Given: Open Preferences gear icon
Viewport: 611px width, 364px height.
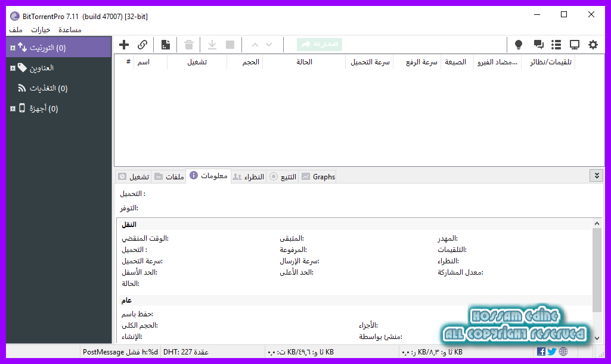Looking at the screenshot, I should coord(593,45).
